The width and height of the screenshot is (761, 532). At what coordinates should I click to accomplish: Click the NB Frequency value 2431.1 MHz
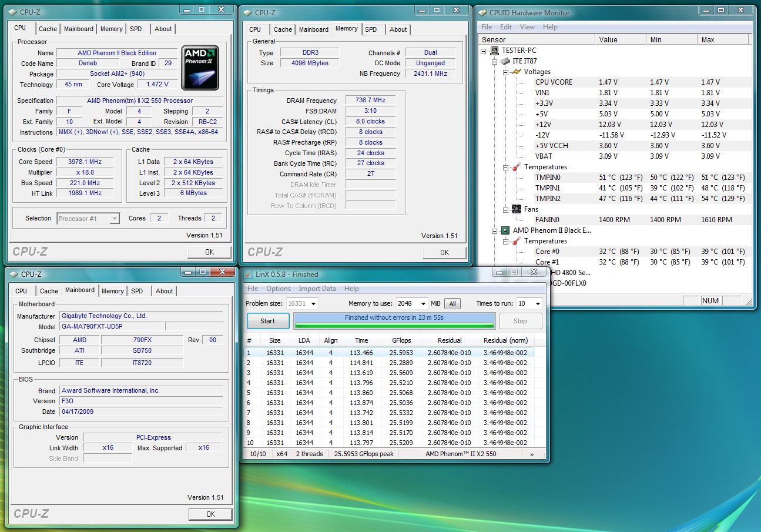coord(430,74)
